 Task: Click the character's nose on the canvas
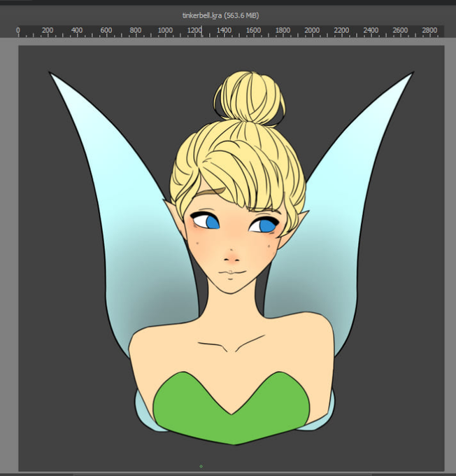(231, 256)
